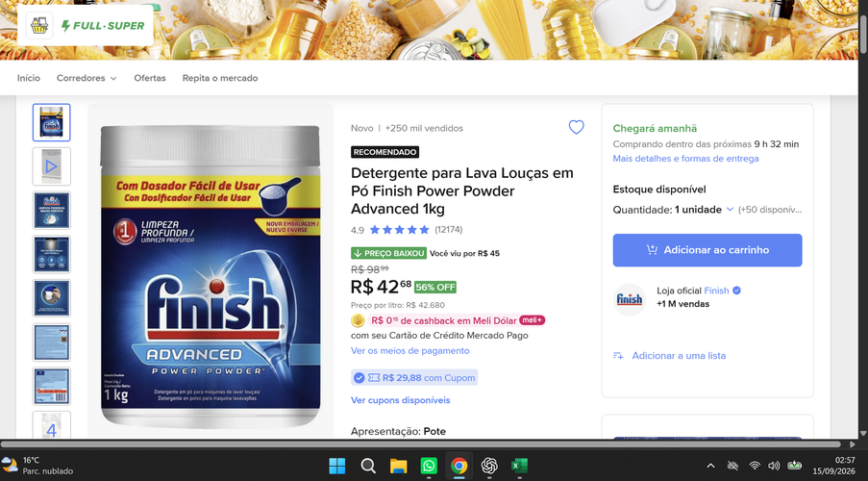The image size is (868, 481).
Task: Open the weather widget on taskbar
Action: point(37,466)
